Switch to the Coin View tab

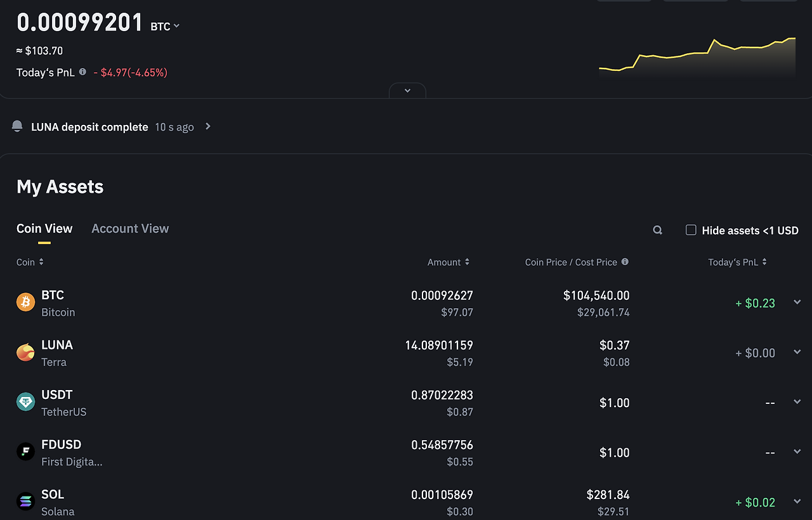pos(44,228)
